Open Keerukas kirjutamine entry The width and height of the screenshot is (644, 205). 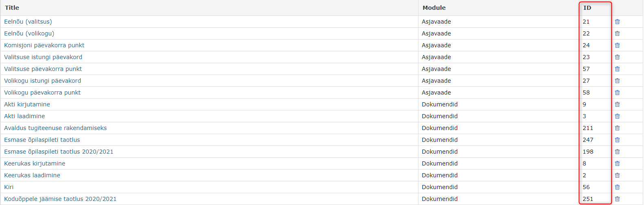pos(35,163)
